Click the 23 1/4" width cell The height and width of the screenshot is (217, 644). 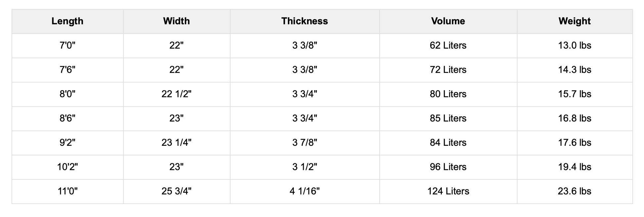click(176, 142)
